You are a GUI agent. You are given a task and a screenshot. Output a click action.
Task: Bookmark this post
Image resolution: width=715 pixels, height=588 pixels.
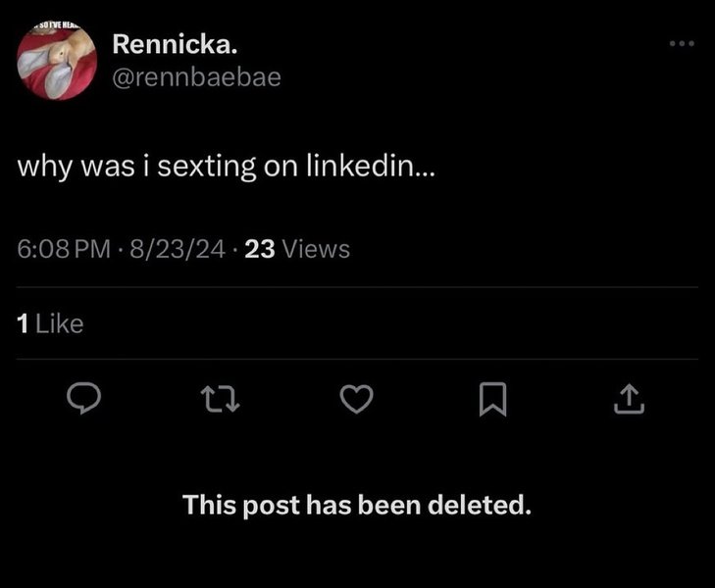(x=493, y=397)
